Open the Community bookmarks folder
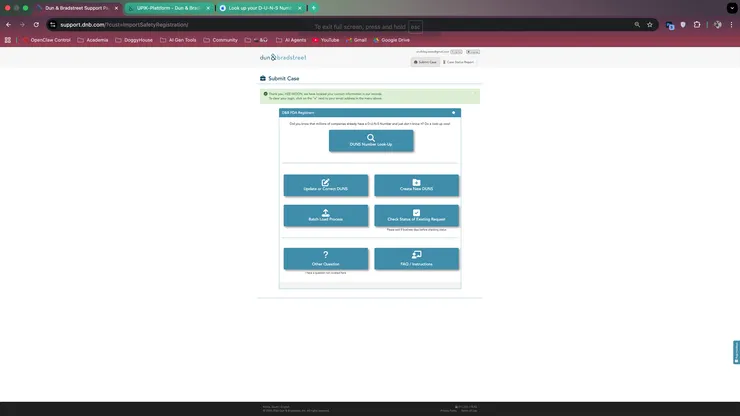This screenshot has width=740, height=416. [219, 40]
